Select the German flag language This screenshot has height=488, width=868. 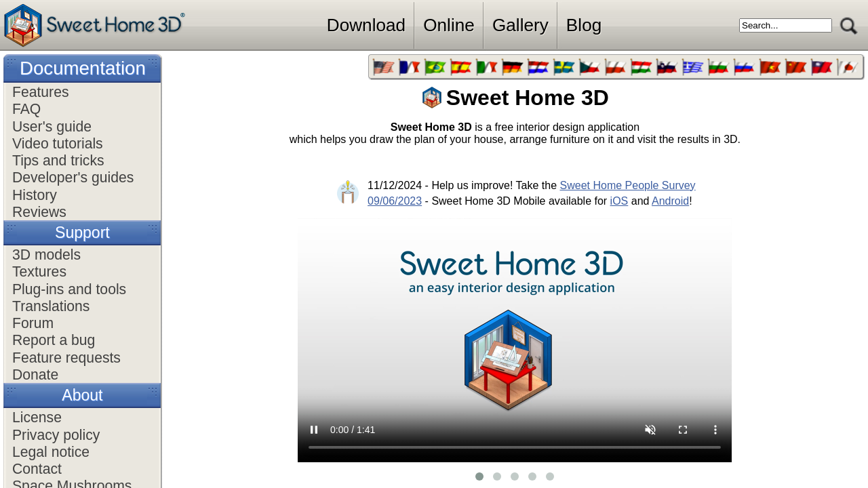[x=513, y=67]
